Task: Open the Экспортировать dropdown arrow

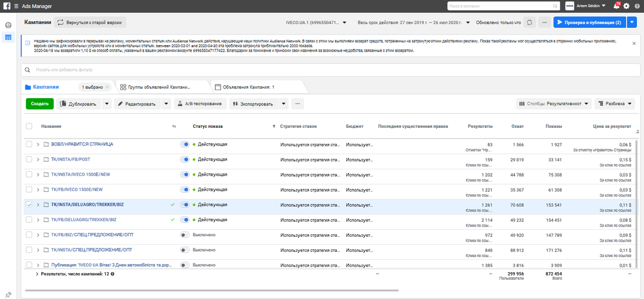Action: pos(284,104)
